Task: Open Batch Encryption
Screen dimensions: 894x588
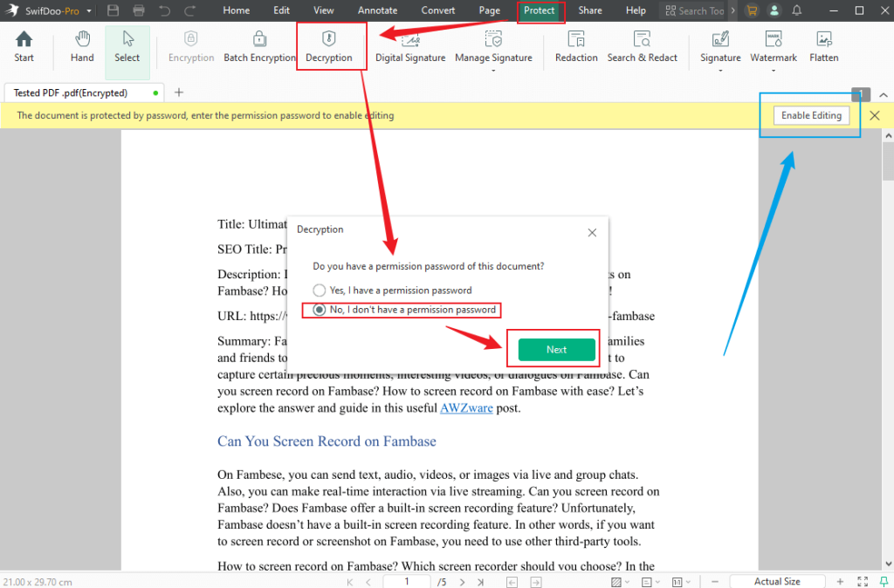Action: tap(259, 45)
